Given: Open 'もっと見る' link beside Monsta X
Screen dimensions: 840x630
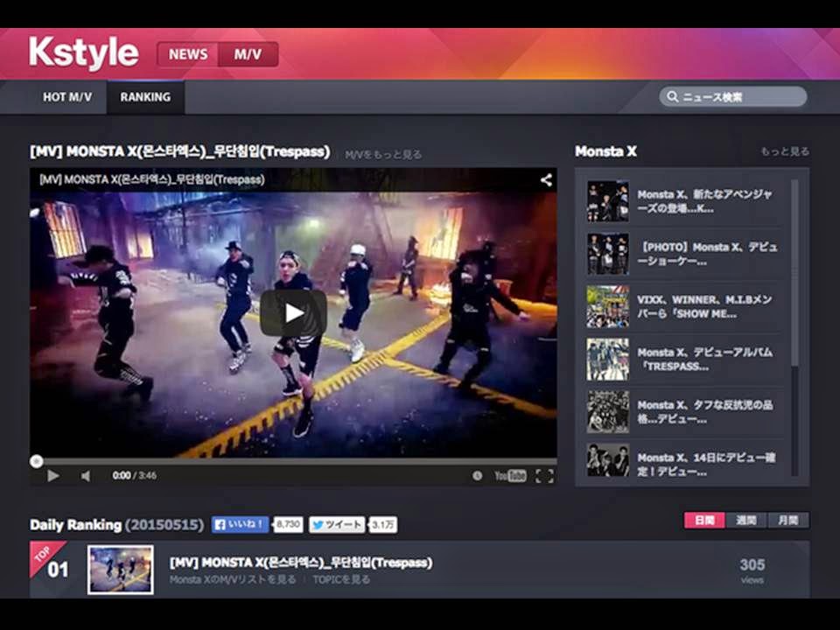Looking at the screenshot, I should (785, 151).
